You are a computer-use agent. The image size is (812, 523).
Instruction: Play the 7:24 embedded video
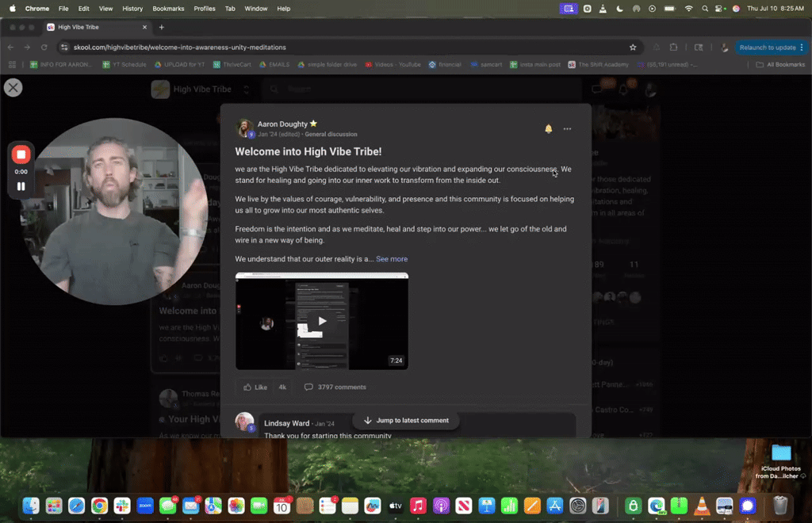click(322, 321)
